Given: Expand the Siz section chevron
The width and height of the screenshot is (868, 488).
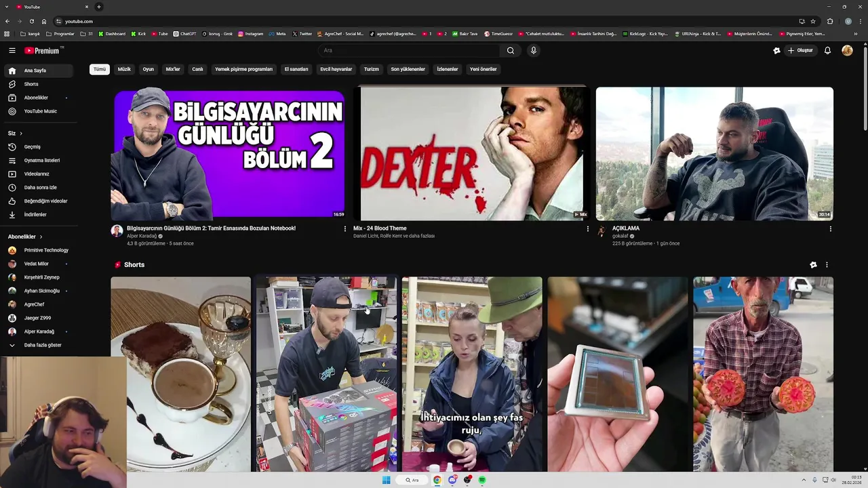Looking at the screenshot, I should [20, 134].
